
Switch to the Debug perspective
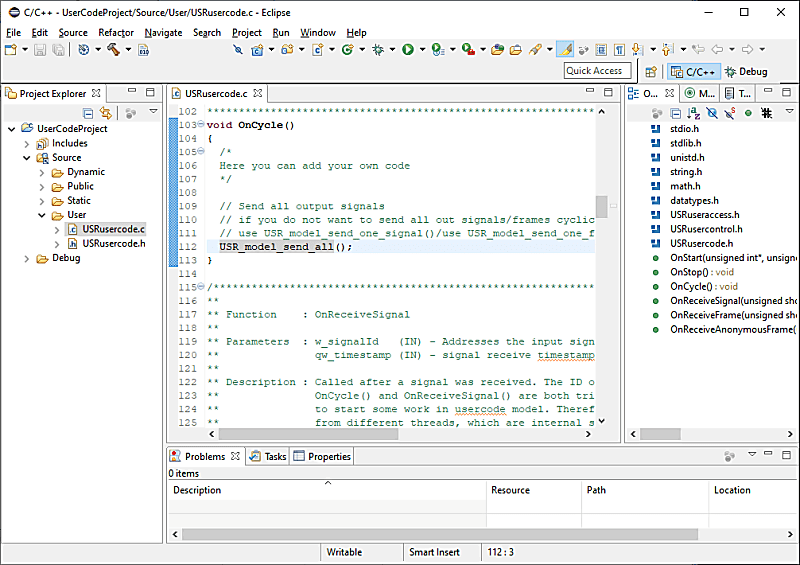point(746,72)
